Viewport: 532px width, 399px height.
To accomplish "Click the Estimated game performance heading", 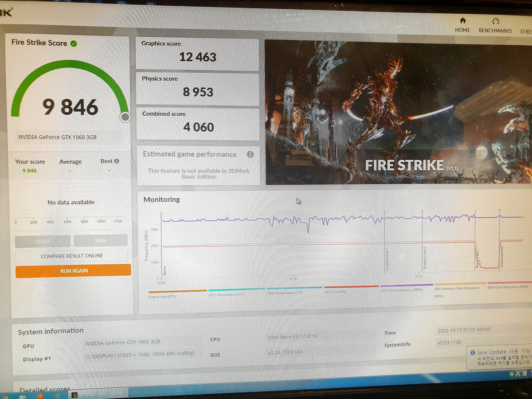I will [189, 154].
